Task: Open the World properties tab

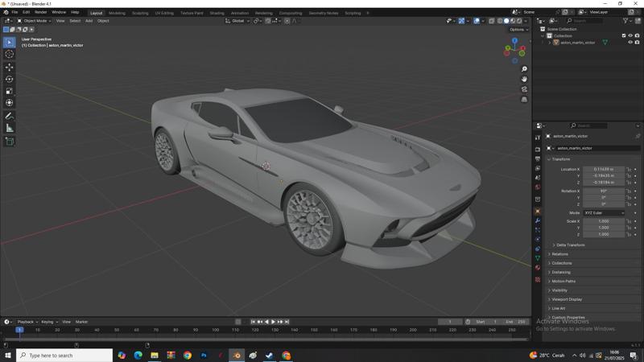Action: (538, 187)
